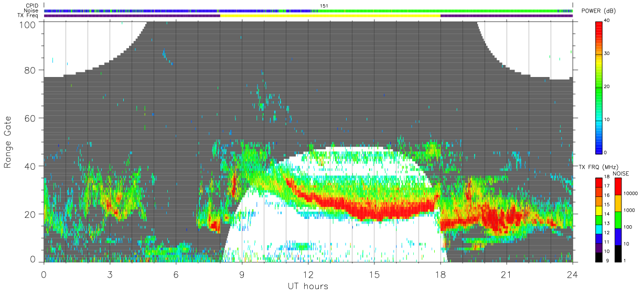Screen dimensions: 644x297
Task: Click the TX frequency legend label 9
Action: 607,260
